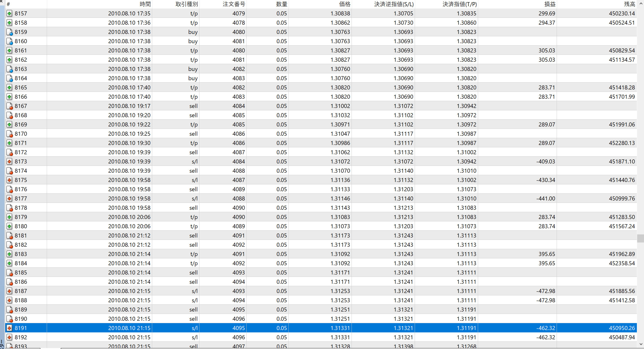
Task: Click the take-profit icon in row 8179
Action: click(x=9, y=217)
